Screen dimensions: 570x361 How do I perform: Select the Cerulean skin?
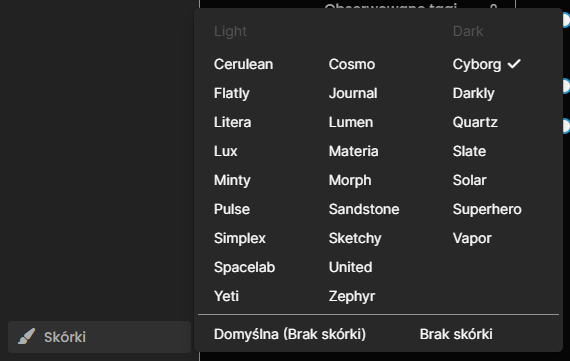243,64
